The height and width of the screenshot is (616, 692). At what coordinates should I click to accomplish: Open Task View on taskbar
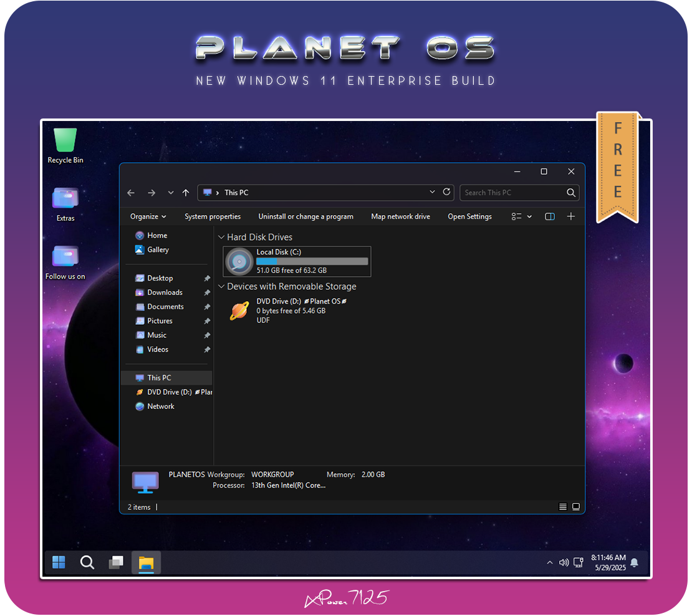pos(116,562)
